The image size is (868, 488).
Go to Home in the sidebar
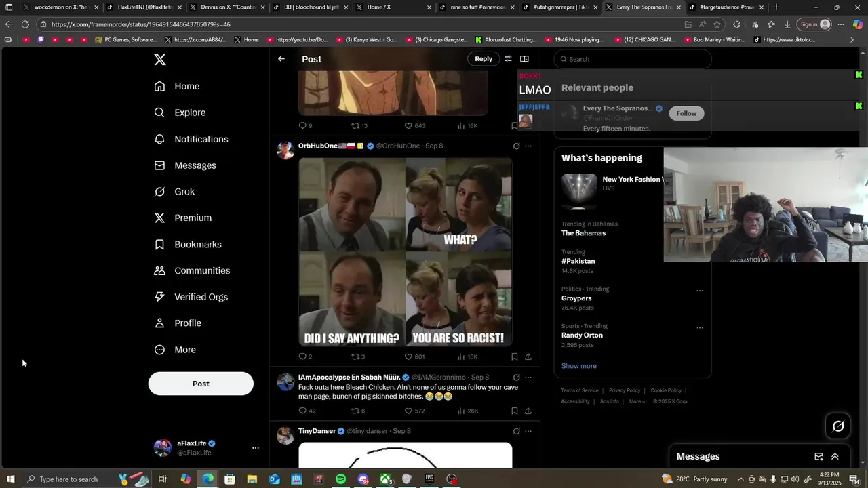click(177, 86)
